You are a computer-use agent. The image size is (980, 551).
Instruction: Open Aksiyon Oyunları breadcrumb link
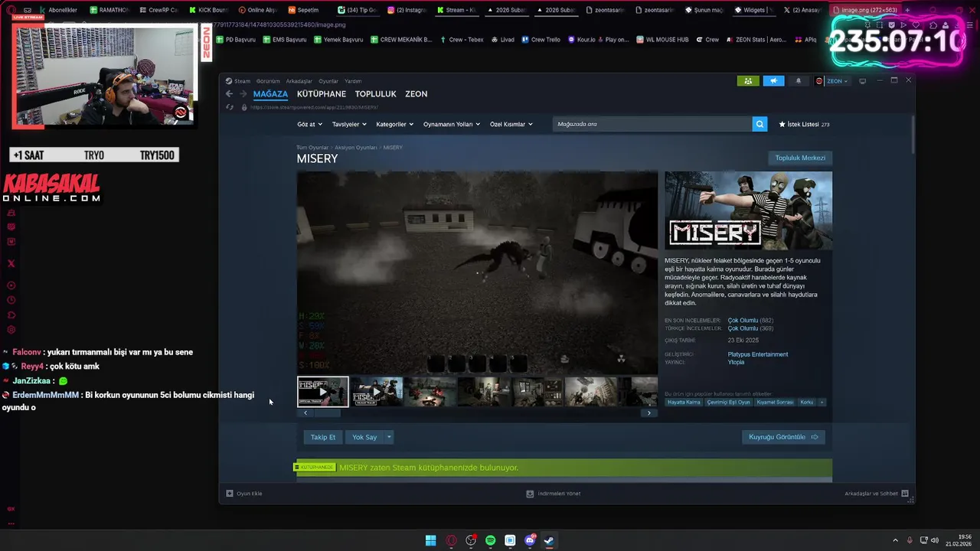(356, 147)
